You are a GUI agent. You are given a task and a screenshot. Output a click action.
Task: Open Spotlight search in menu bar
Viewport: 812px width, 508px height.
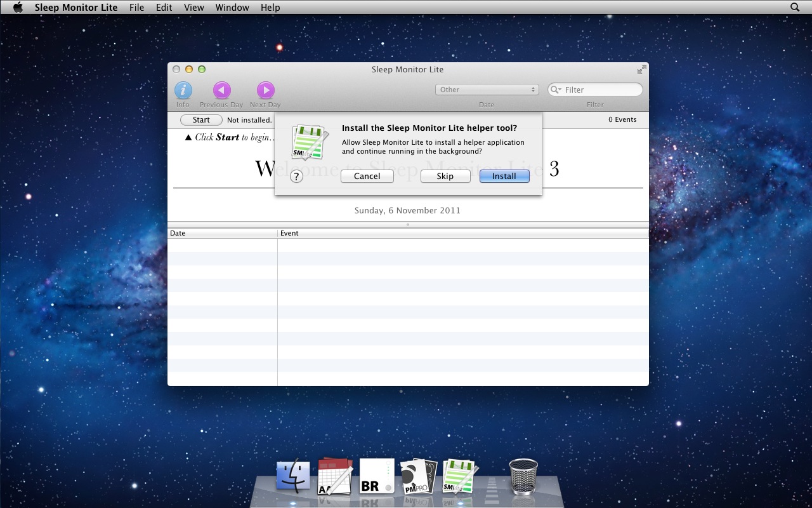pyautogui.click(x=795, y=7)
